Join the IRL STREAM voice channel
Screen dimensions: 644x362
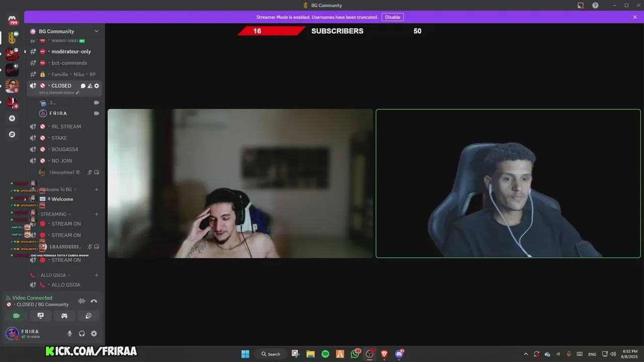point(65,127)
